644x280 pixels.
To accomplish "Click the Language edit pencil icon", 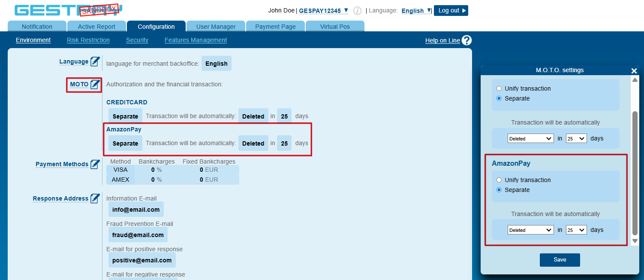I will [95, 61].
